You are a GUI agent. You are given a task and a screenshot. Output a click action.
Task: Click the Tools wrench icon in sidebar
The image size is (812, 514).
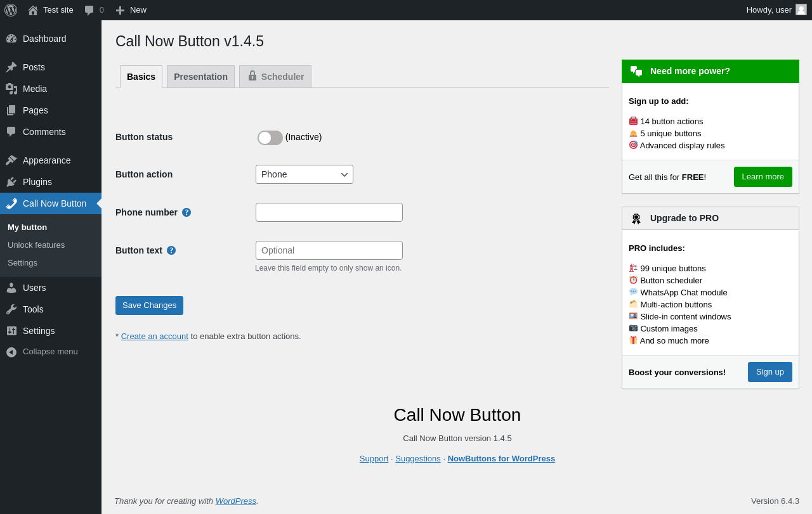pyautogui.click(x=11, y=309)
